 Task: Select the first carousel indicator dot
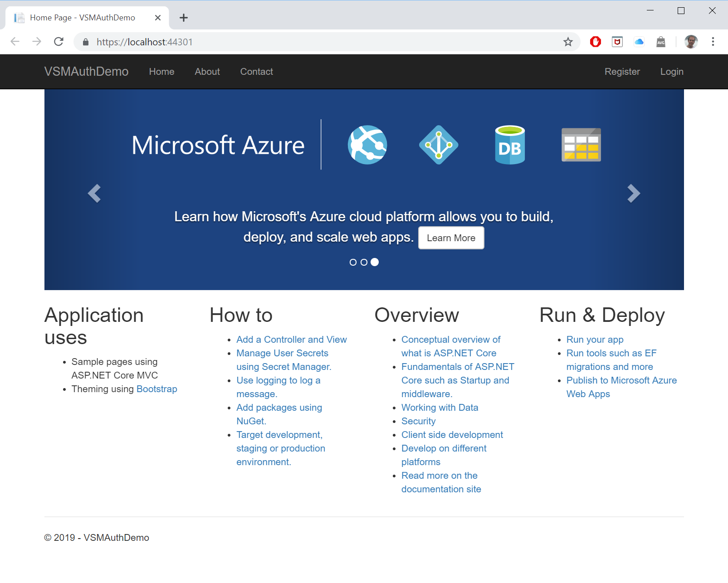point(353,262)
